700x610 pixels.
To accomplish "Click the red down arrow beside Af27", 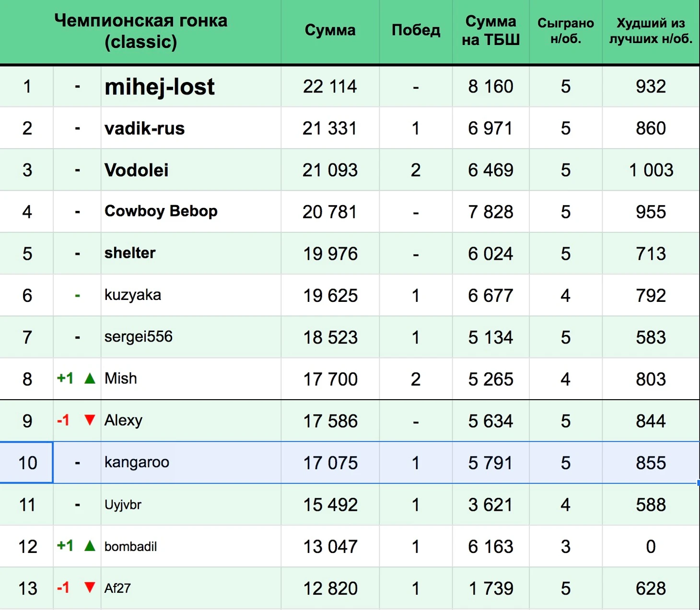I will (90, 587).
